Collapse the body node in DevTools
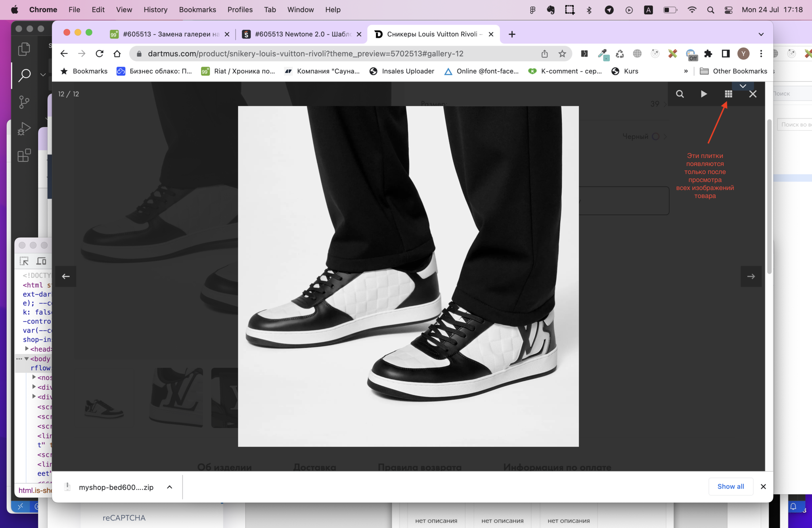The image size is (812, 528). pos(27,359)
